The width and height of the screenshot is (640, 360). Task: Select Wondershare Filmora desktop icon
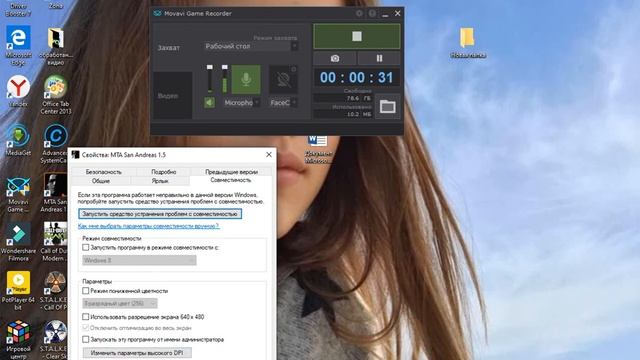click(18, 242)
